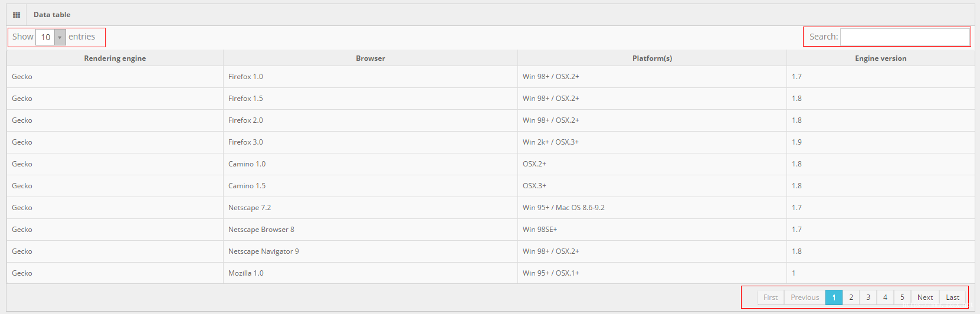Click the grid icon beside Data table

coord(17,15)
